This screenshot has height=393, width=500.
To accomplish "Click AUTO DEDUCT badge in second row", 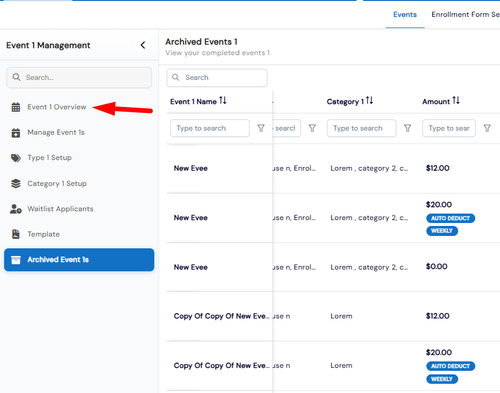I will [x=451, y=218].
